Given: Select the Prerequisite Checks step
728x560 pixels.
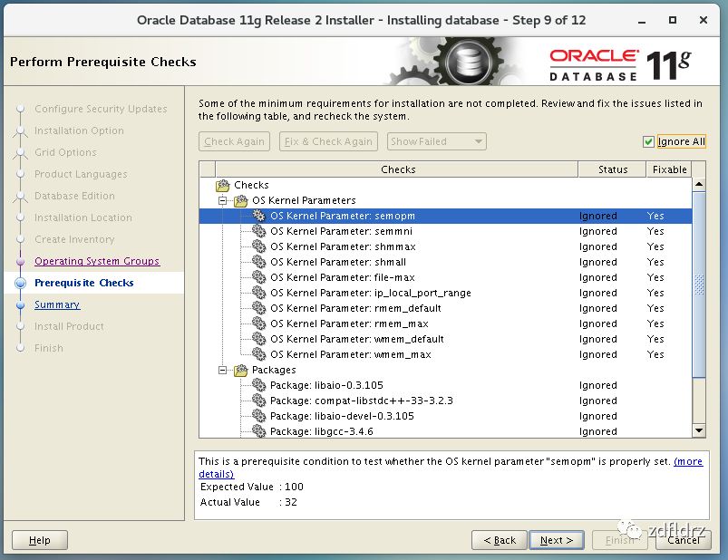Looking at the screenshot, I should tap(84, 283).
